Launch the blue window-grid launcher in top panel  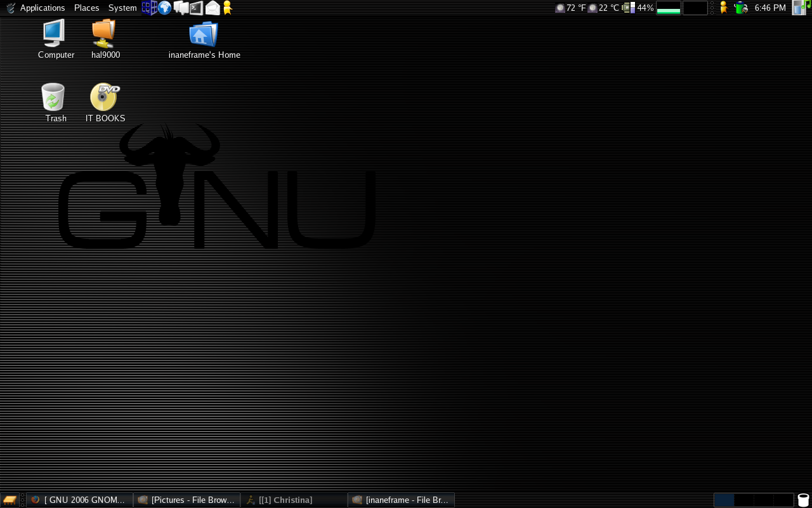tap(149, 8)
